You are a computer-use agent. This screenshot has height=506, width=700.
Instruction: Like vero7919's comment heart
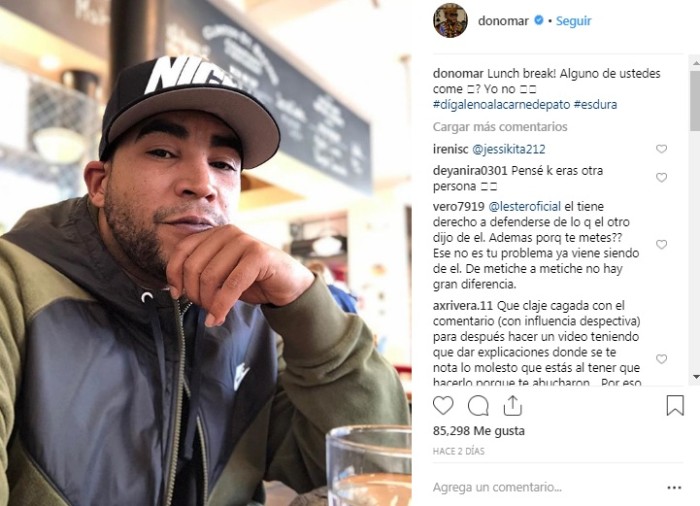(x=661, y=244)
